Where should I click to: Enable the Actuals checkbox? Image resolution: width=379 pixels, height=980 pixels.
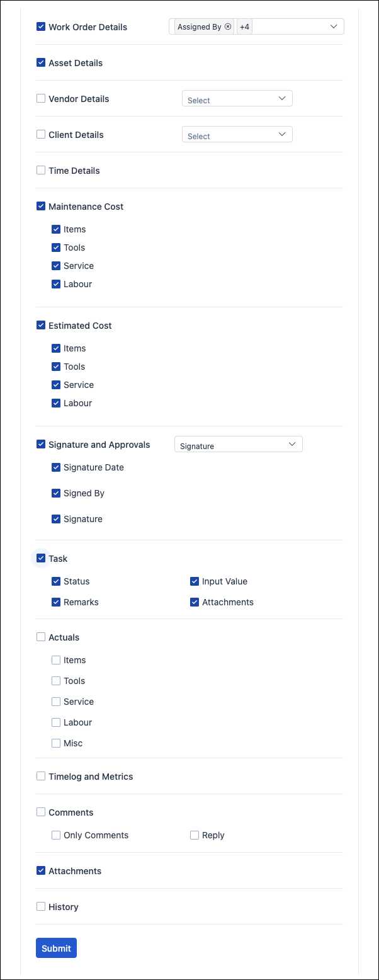coord(41,637)
